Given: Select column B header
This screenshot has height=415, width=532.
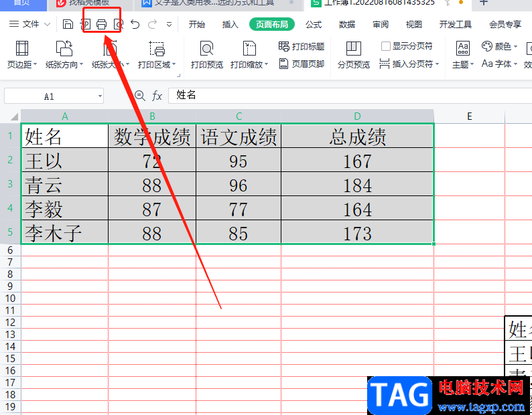Looking at the screenshot, I should [152, 116].
